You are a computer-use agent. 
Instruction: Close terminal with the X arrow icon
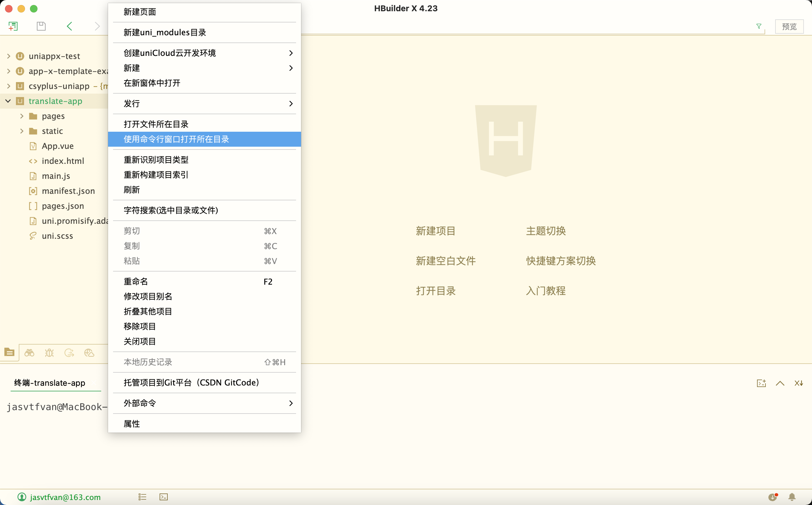[x=799, y=383]
